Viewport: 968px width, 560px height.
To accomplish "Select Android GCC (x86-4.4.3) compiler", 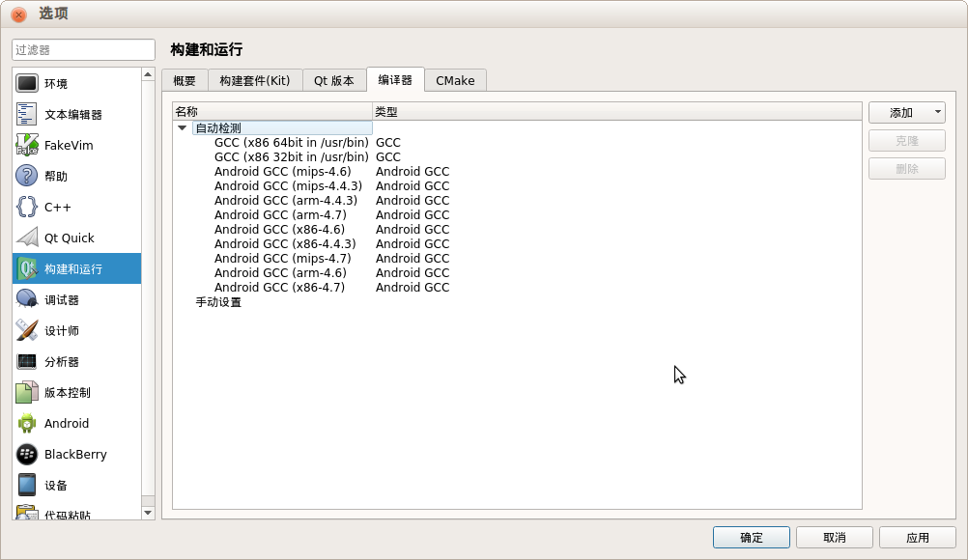I will click(x=285, y=244).
